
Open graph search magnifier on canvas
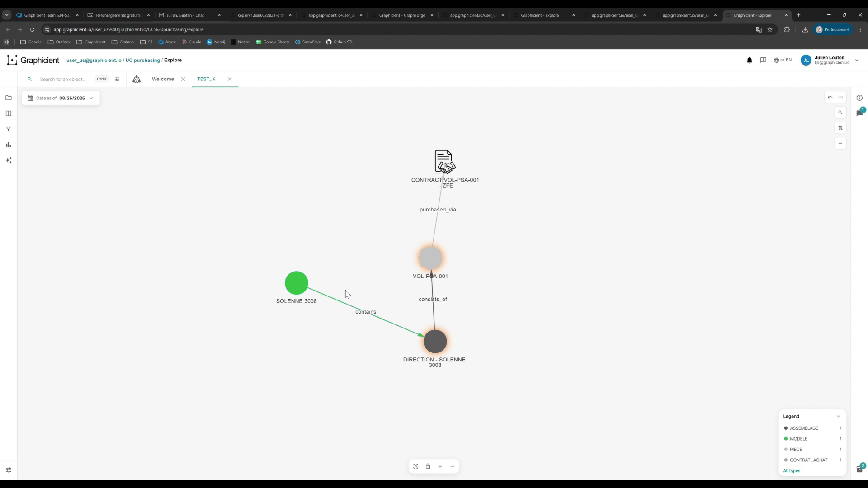click(840, 113)
